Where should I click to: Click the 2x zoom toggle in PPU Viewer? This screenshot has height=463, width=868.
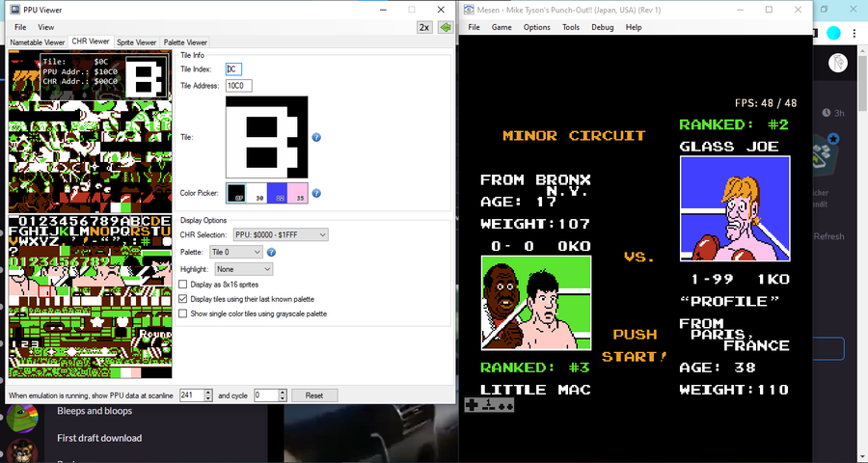(x=424, y=27)
